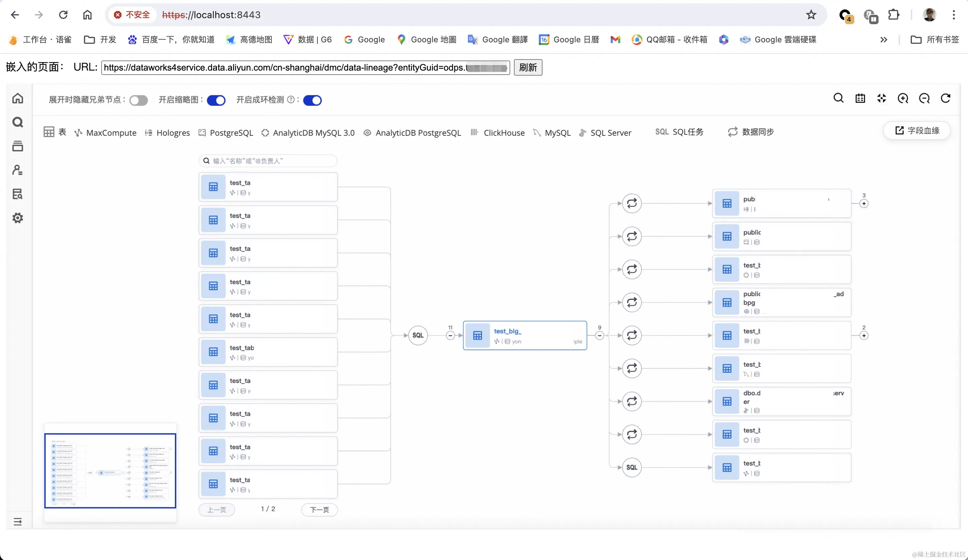Click the zoom-in magnifier icon
This screenshot has width=968, height=560.
pyautogui.click(x=903, y=98)
